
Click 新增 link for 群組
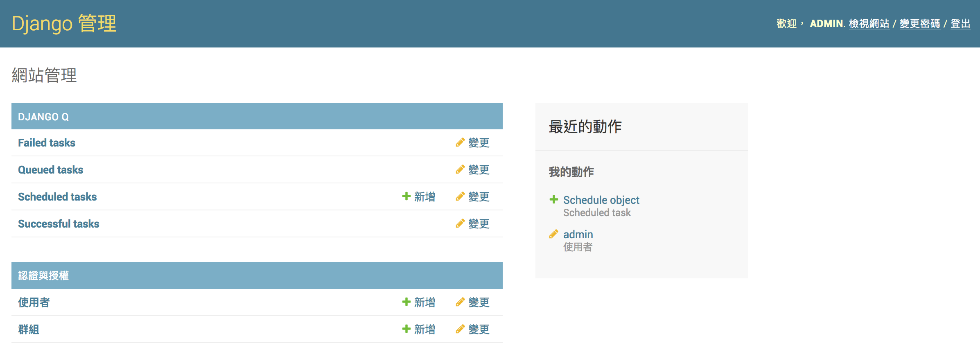point(425,329)
